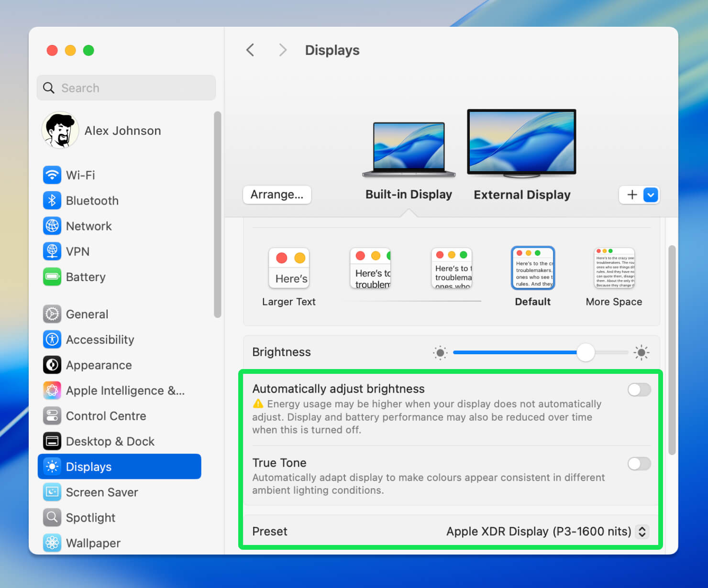Open Accessibility settings pane
This screenshot has height=588, width=708.
tap(119, 339)
